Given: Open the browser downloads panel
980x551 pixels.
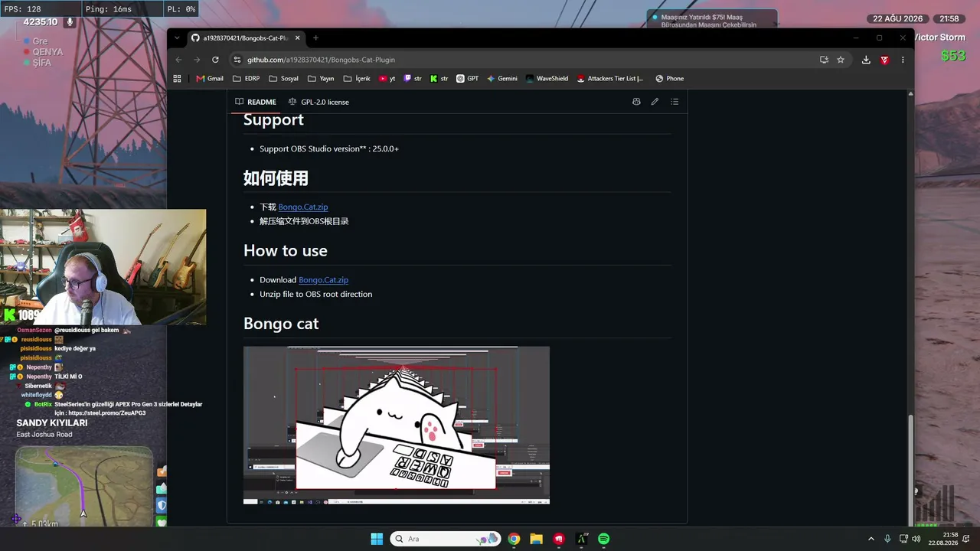Looking at the screenshot, I should click(x=866, y=60).
